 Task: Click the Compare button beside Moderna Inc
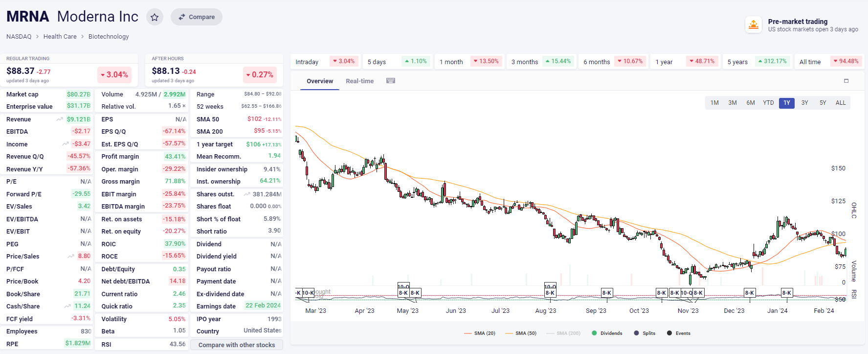click(197, 17)
